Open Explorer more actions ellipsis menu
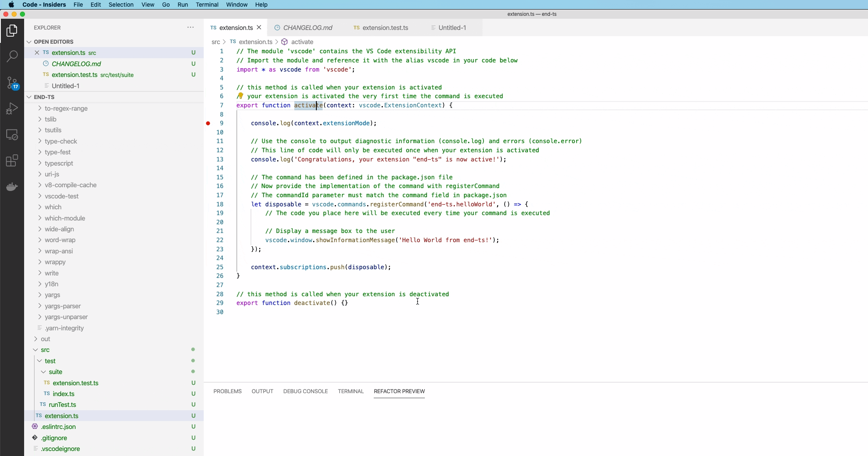 (x=190, y=27)
